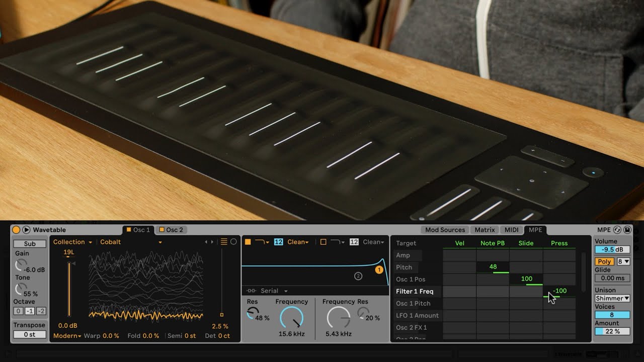Open the Shimmer unison mode dropdown
This screenshot has width=644, height=362.
pyautogui.click(x=612, y=298)
